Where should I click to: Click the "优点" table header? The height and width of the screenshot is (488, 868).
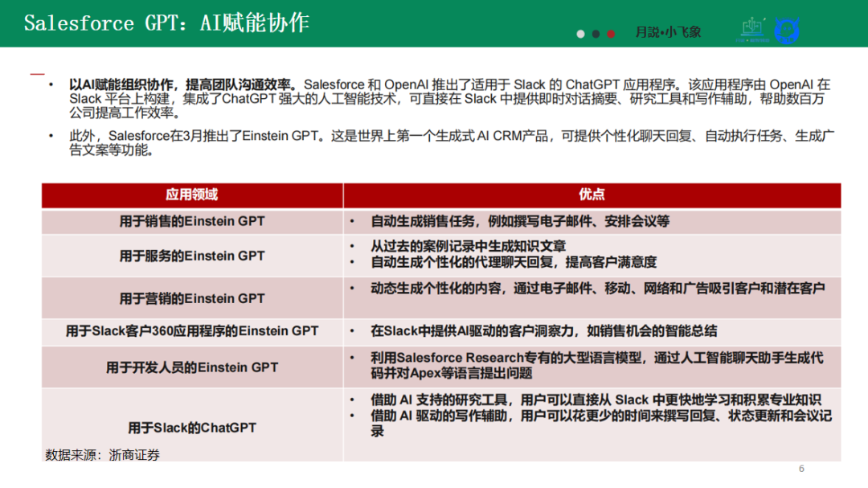point(592,195)
